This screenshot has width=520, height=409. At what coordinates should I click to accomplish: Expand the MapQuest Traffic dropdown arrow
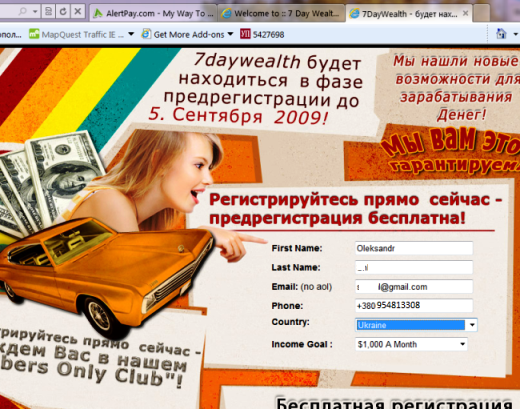tap(131, 34)
